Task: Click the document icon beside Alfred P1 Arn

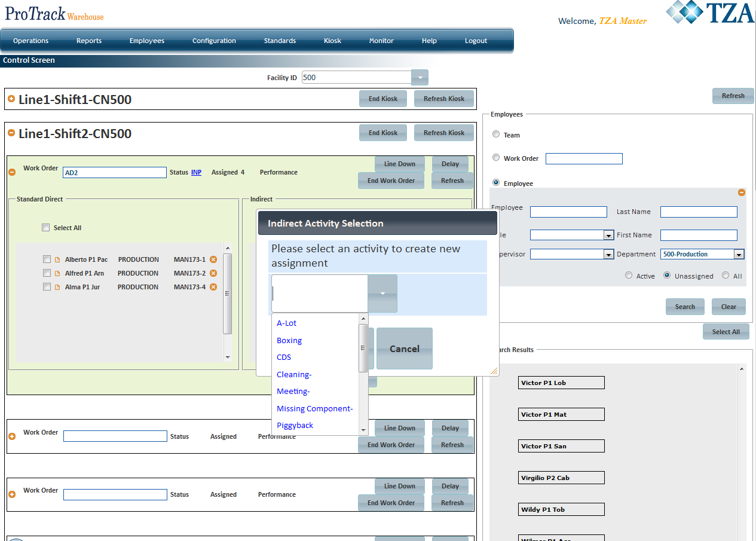Action: pyautogui.click(x=58, y=273)
